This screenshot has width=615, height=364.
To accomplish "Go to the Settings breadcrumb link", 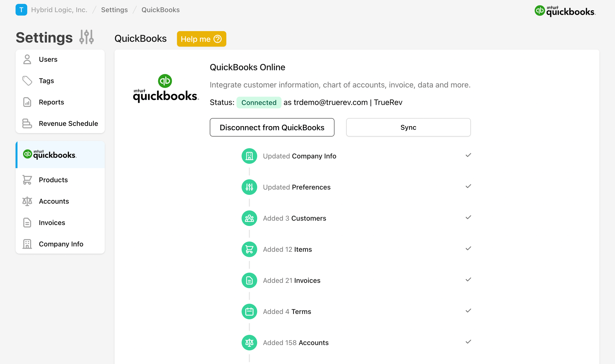I will [114, 10].
